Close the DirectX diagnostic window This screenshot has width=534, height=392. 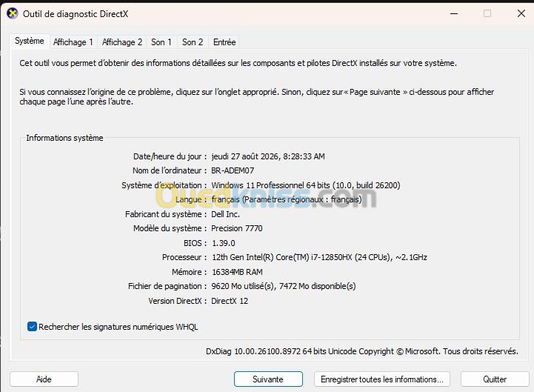click(x=521, y=13)
